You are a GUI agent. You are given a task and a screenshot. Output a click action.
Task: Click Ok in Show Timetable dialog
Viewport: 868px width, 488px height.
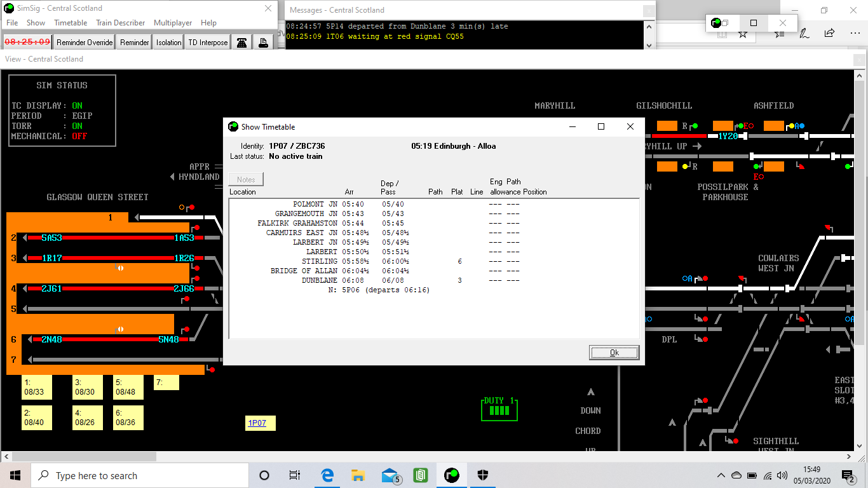click(x=614, y=353)
